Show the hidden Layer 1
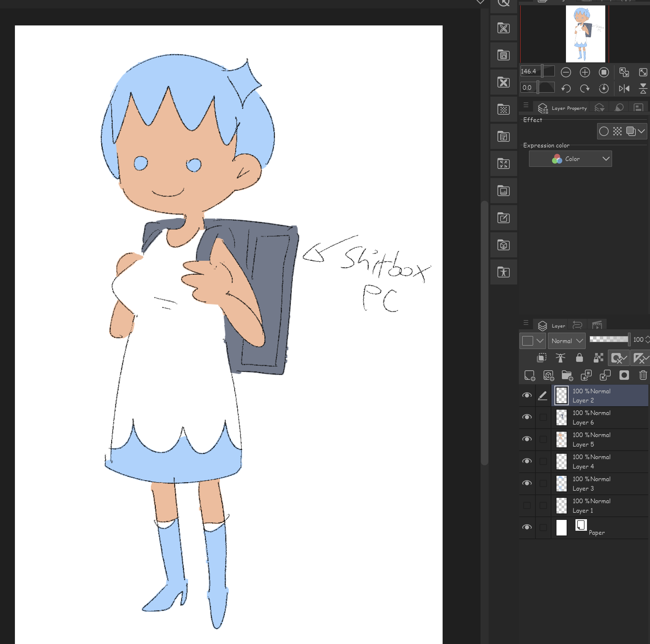This screenshot has height=644, width=650. click(x=527, y=505)
